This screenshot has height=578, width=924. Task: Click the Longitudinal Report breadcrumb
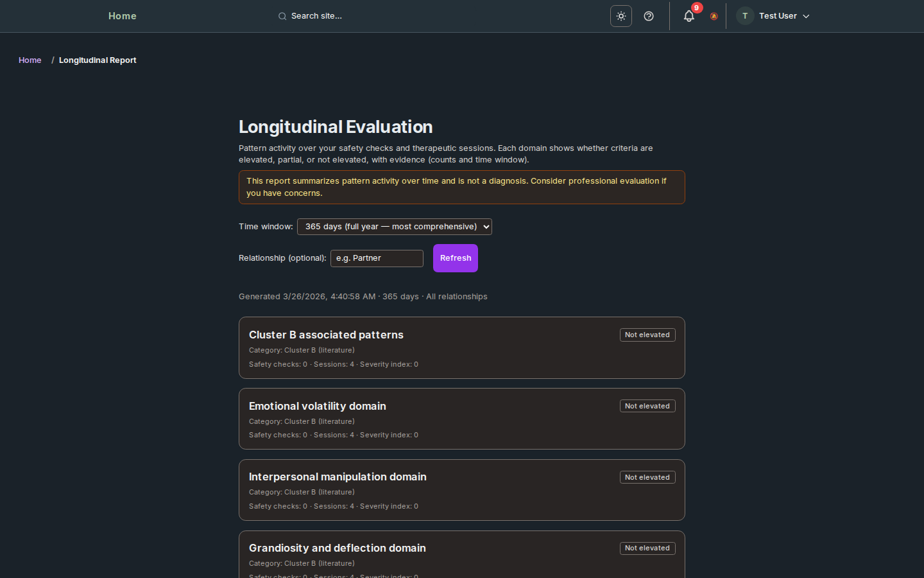98,60
